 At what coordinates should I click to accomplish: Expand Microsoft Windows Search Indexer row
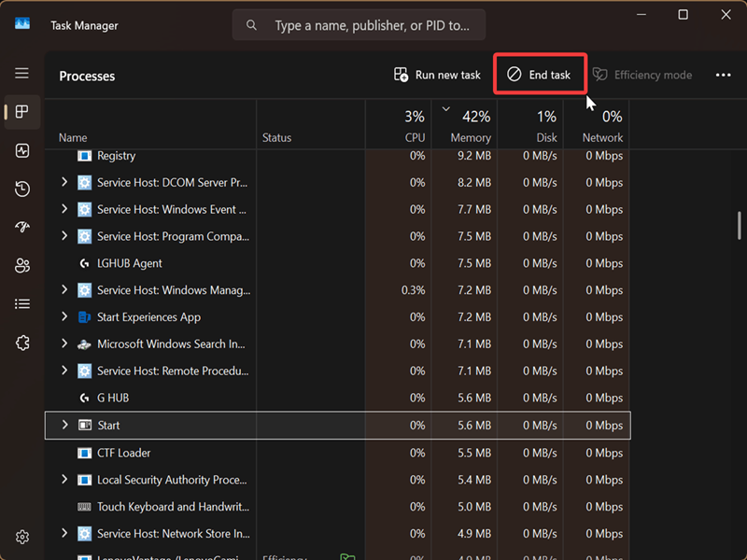coord(64,343)
